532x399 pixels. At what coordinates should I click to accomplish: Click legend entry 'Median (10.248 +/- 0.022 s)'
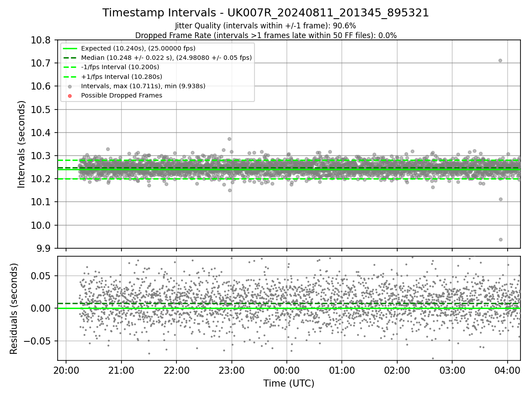click(166, 58)
